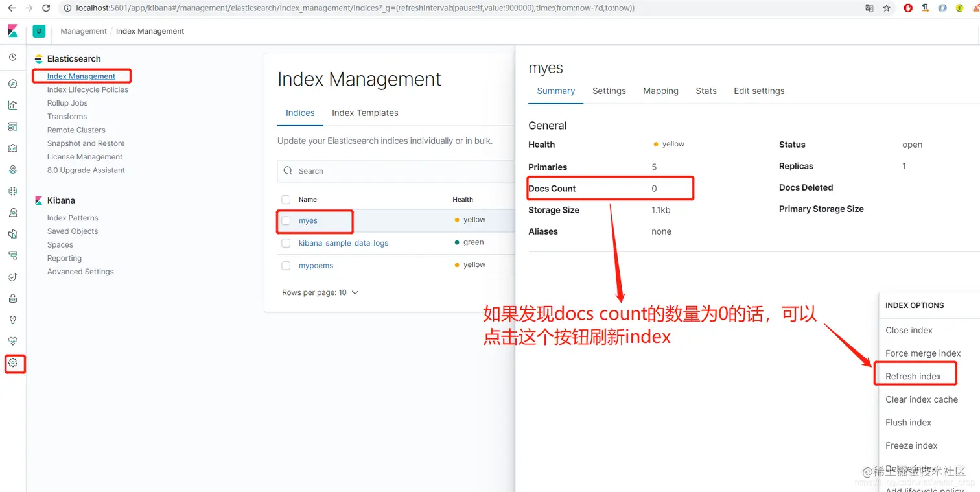The height and width of the screenshot is (492, 980).
Task: Open Canvas icon in Kibana sidebar
Action: pos(12,148)
